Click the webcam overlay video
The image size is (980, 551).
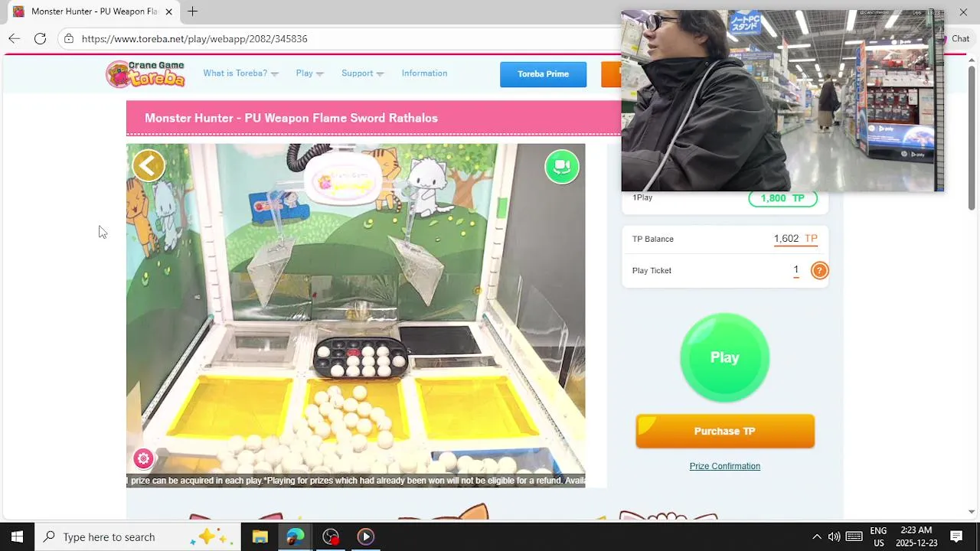(x=782, y=100)
